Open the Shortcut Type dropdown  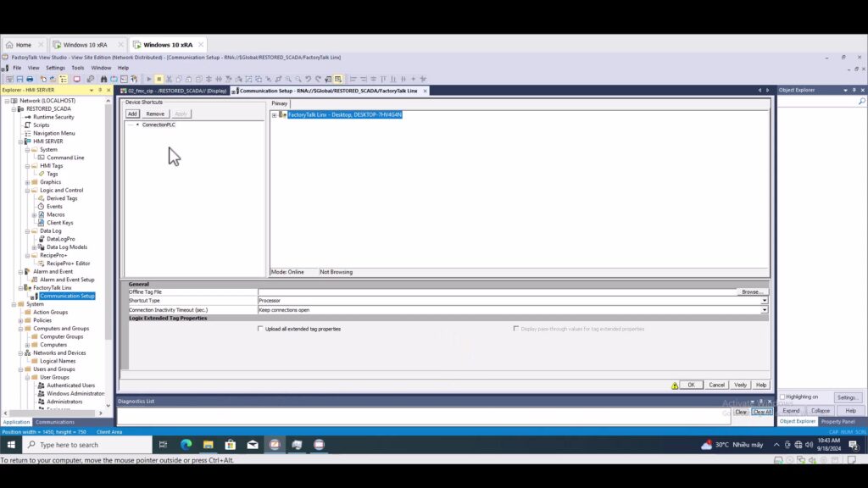[x=764, y=301]
